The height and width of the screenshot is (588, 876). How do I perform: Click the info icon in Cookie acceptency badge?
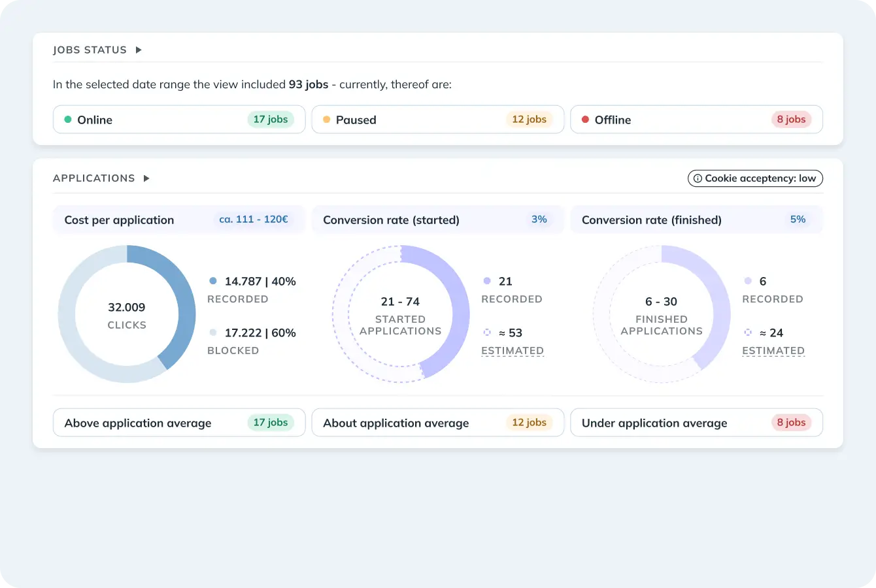pos(698,178)
